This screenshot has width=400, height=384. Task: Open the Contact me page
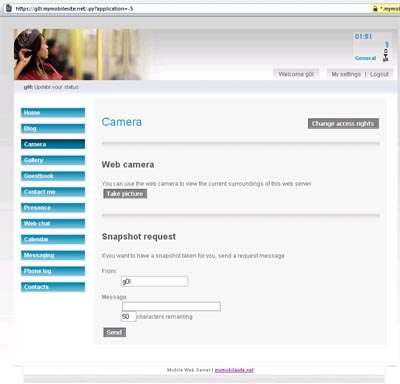[x=53, y=192]
